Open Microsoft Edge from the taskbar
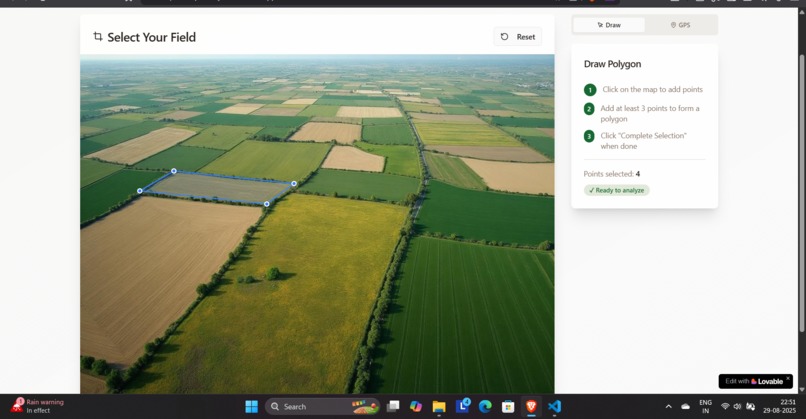This screenshot has width=806, height=419. tap(485, 407)
